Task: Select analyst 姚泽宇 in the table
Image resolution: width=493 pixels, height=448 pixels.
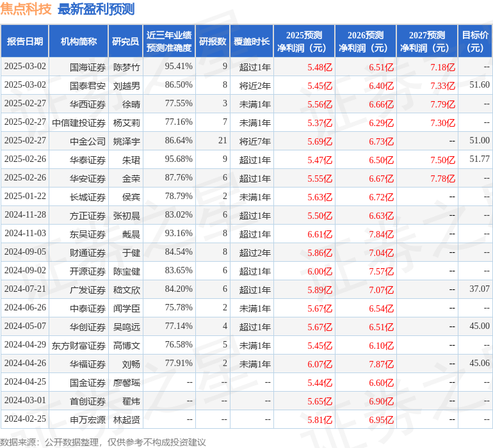Action: 127,141
